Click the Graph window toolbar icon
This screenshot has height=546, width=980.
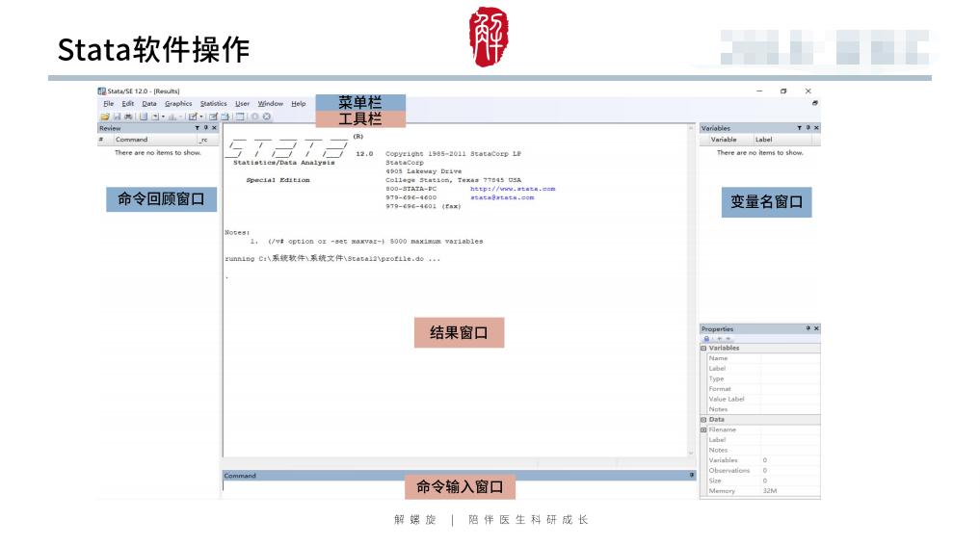[x=172, y=117]
